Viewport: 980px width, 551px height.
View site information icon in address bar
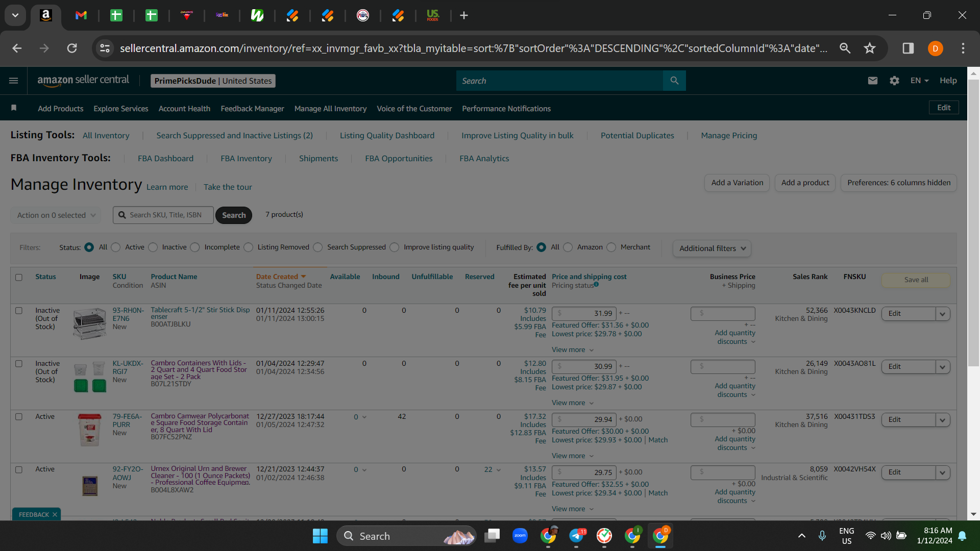coord(105,48)
